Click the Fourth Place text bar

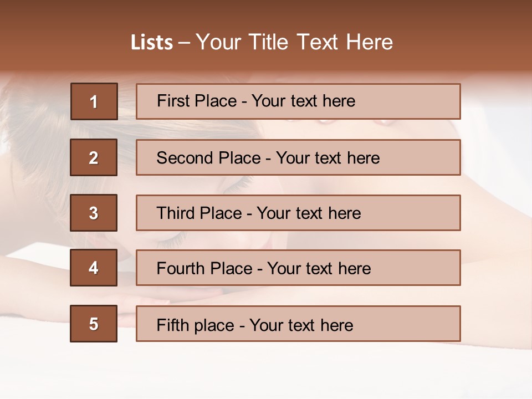298,268
